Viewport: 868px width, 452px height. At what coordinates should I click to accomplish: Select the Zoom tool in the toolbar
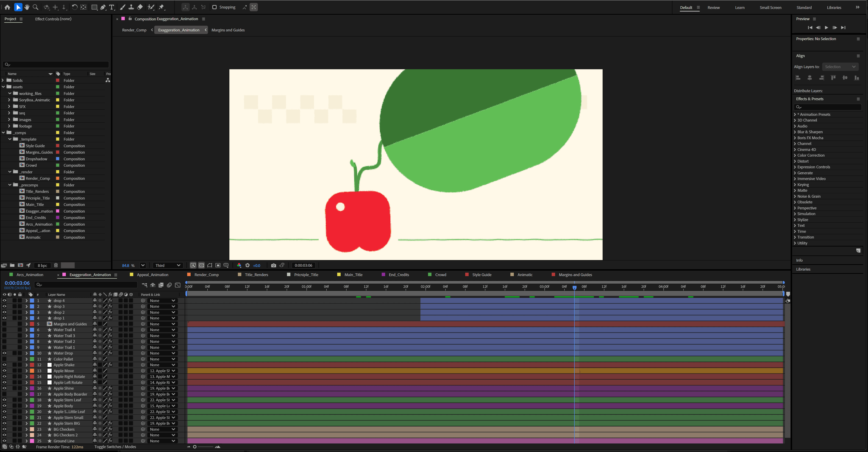[x=35, y=7]
